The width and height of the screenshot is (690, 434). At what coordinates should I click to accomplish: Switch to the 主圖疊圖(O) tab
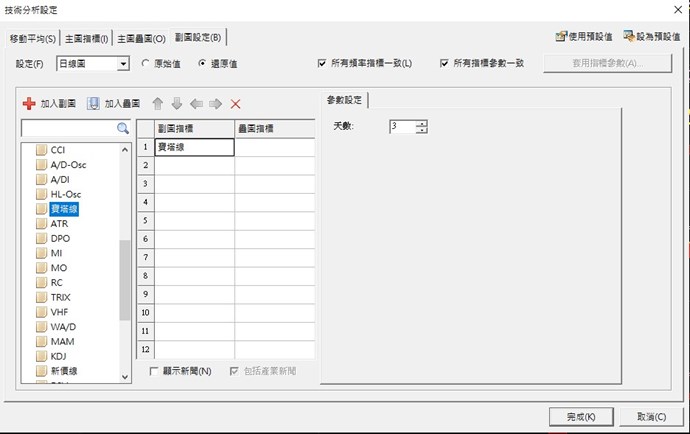tap(141, 39)
